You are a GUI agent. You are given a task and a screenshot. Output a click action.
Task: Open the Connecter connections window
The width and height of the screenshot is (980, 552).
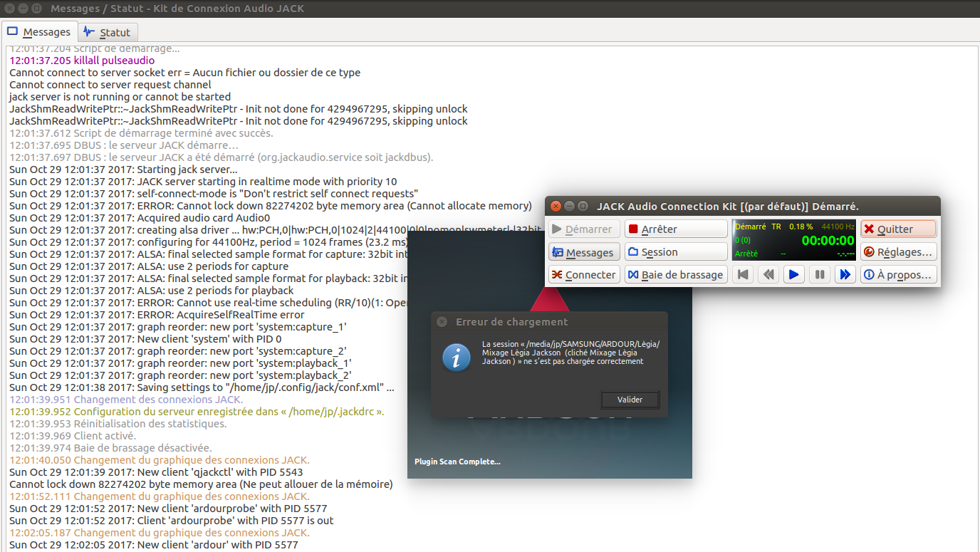[x=584, y=275]
